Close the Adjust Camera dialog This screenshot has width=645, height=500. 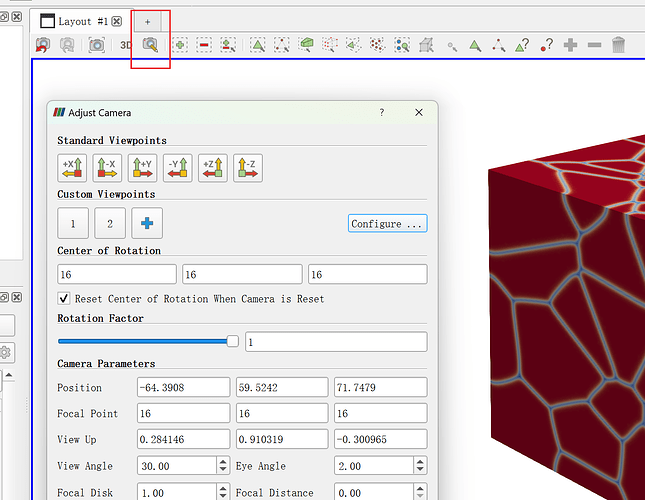tap(419, 112)
